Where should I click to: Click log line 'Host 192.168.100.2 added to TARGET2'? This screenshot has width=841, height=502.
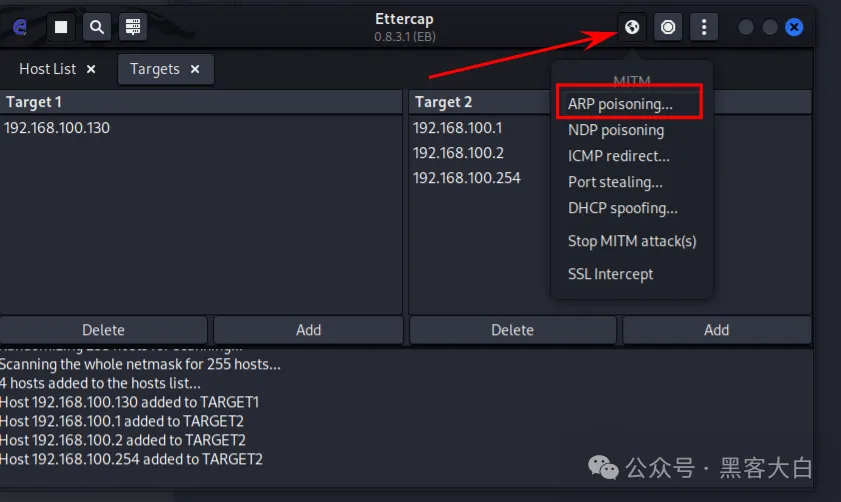[123, 440]
